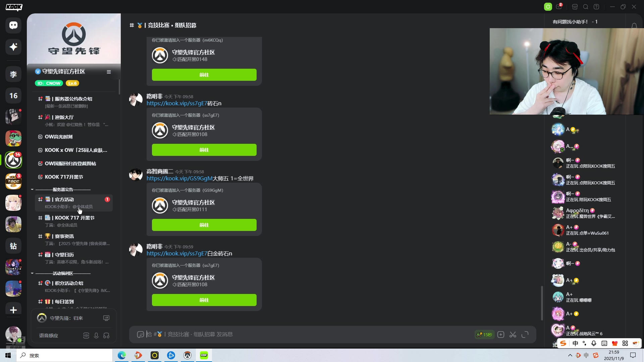
Task: Expand the message input box
Action: click(x=525, y=335)
